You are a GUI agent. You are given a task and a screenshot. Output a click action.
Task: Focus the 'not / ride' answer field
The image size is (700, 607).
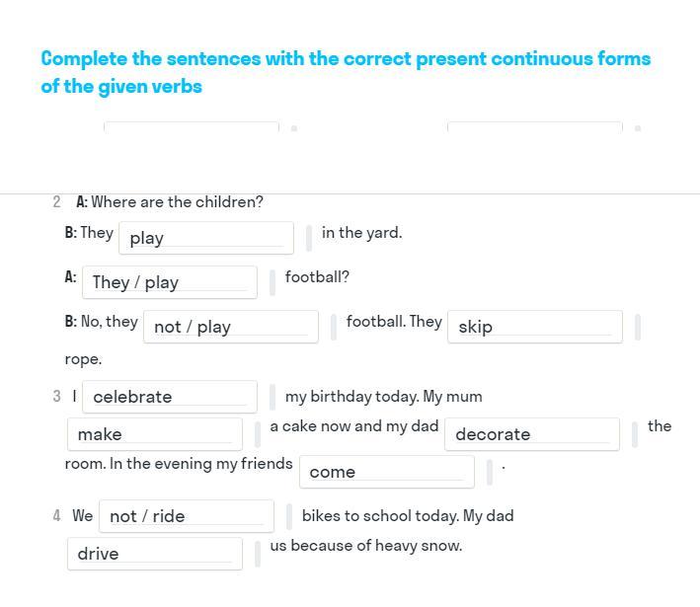[x=186, y=516]
